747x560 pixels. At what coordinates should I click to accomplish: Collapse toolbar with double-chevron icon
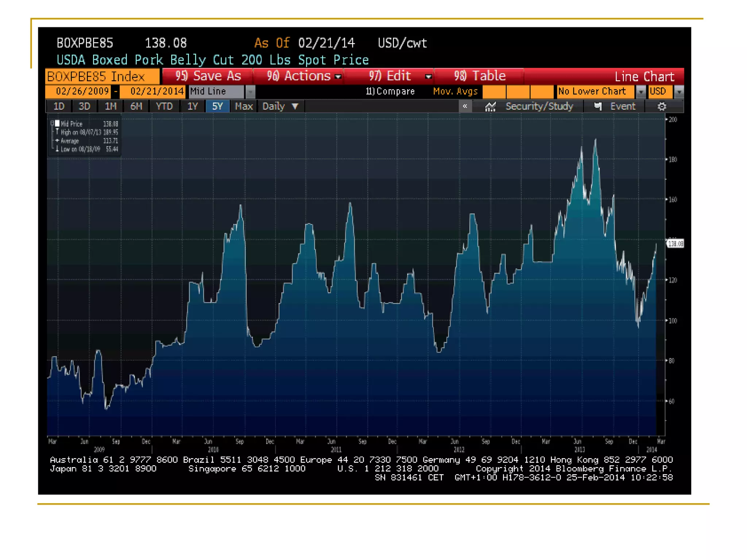point(465,106)
